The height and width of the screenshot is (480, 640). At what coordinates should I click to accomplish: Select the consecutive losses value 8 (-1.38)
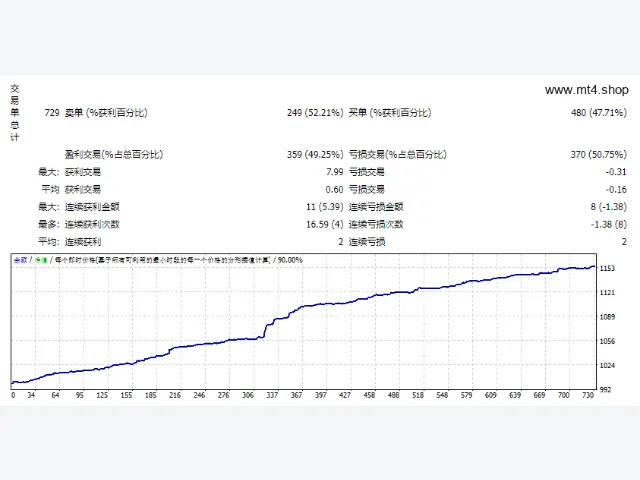pos(609,207)
